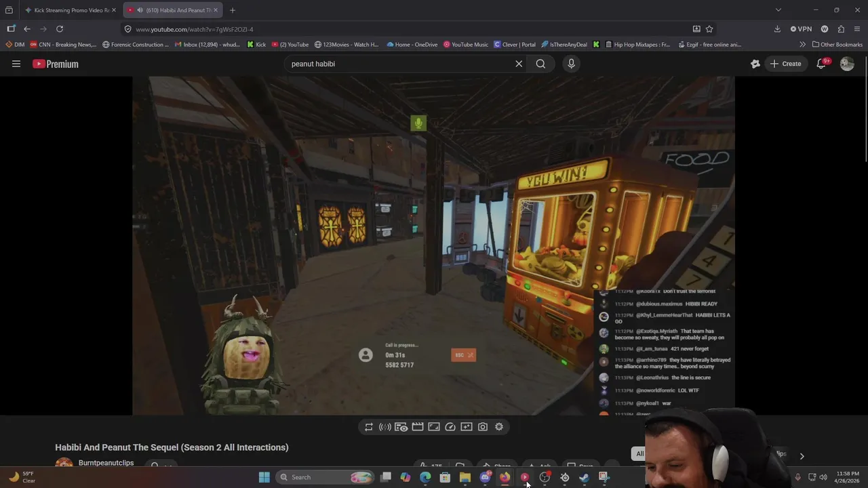The width and height of the screenshot is (868, 488).
Task: Open a new browser tab
Action: (x=233, y=10)
